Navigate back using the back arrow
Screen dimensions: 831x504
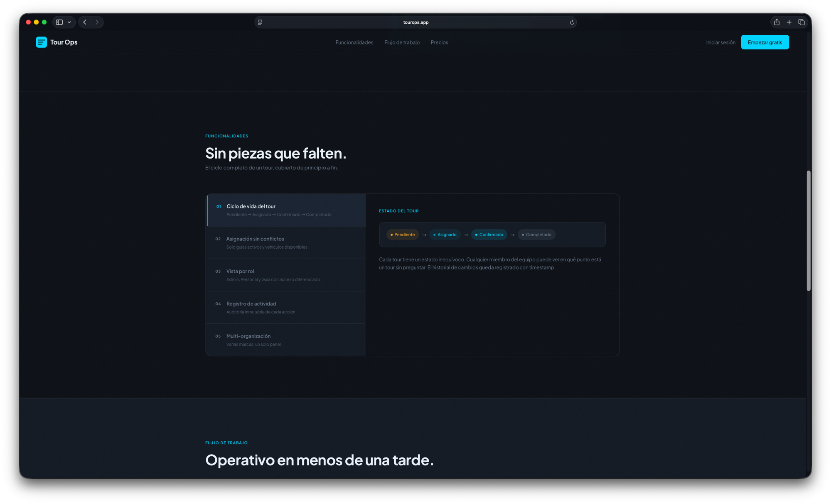click(84, 22)
